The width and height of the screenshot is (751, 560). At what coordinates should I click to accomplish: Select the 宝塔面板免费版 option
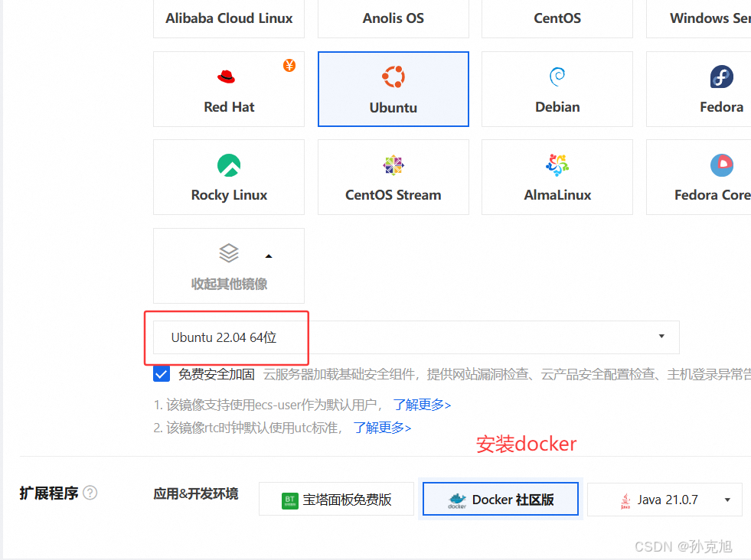pos(336,499)
